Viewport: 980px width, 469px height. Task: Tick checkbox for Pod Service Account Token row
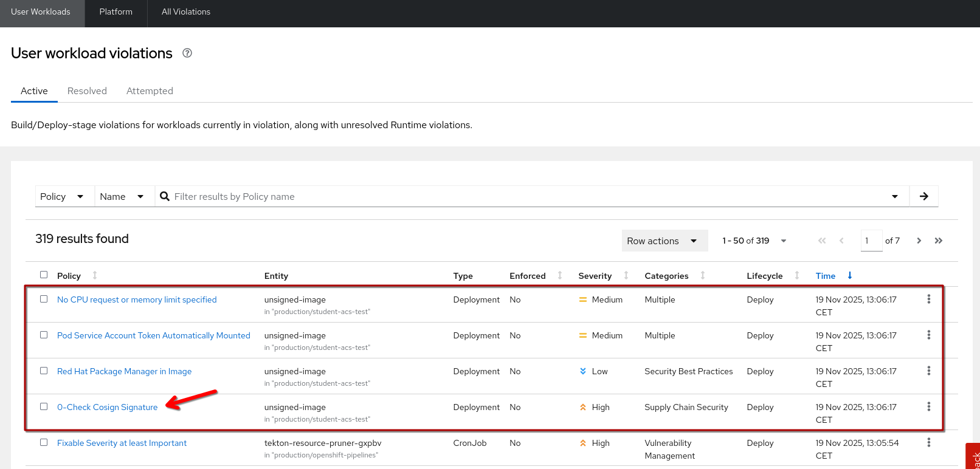click(x=44, y=335)
